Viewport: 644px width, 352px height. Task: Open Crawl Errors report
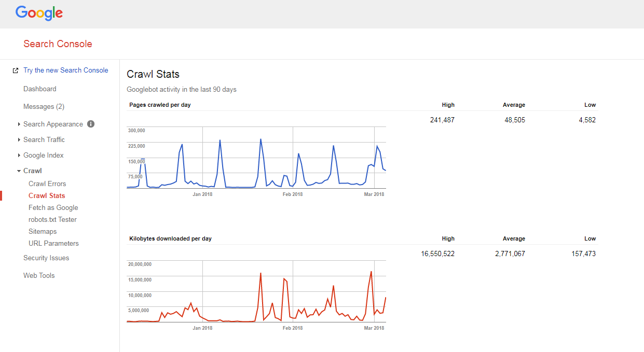coord(47,184)
